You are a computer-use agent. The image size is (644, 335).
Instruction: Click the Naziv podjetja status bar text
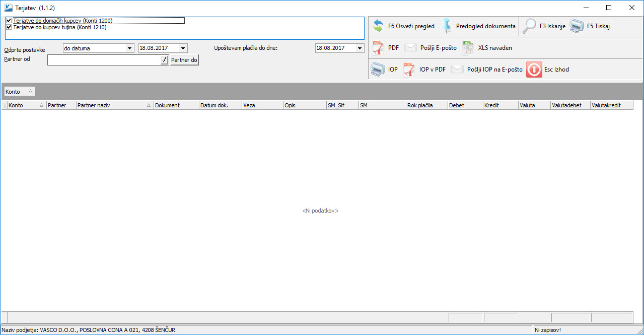tap(89, 330)
